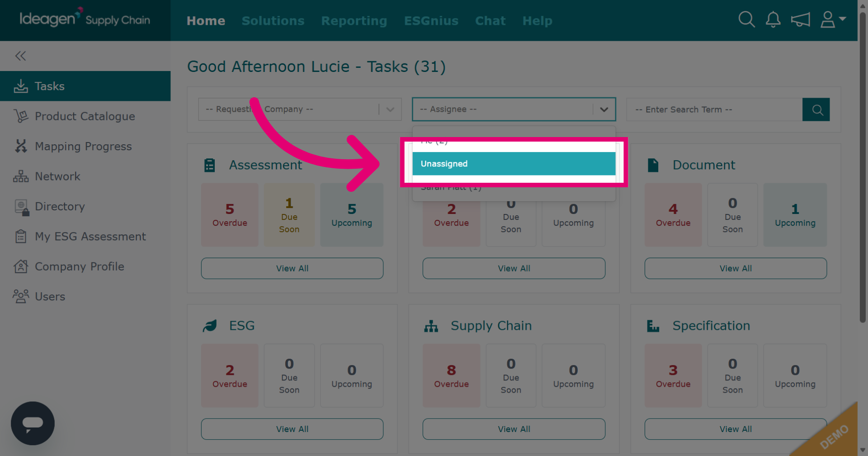
Task: Click the Directory locked globe icon
Action: point(22,207)
